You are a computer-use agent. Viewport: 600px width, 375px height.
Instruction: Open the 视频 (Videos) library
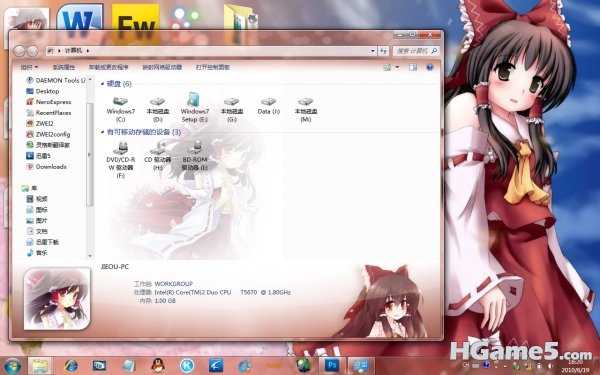37,199
